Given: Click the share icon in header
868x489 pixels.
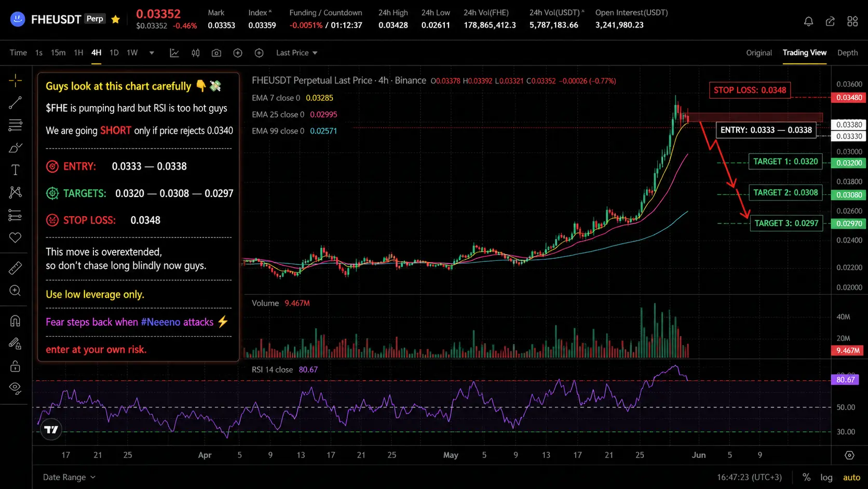Looking at the screenshot, I should tap(830, 21).
